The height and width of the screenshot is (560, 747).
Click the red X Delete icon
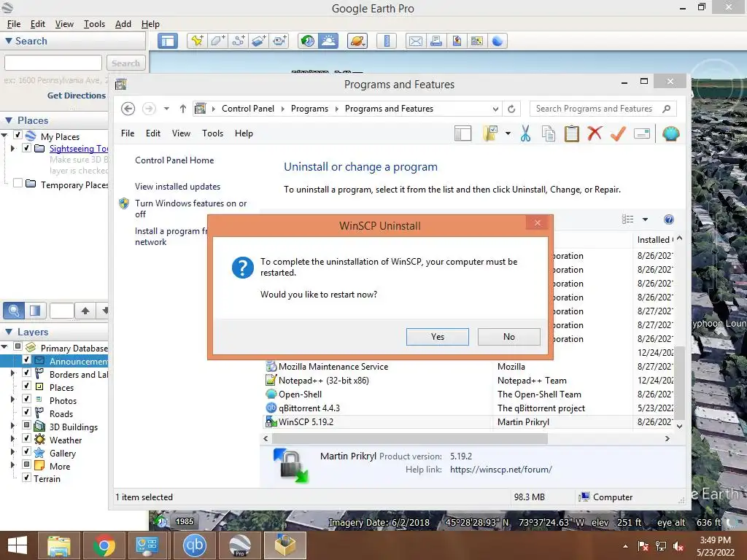(x=595, y=133)
